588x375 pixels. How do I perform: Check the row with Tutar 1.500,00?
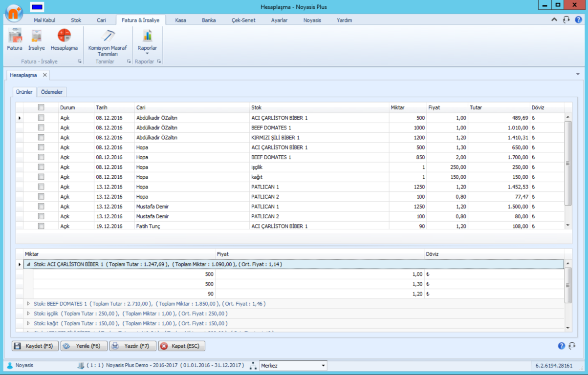coord(41,207)
